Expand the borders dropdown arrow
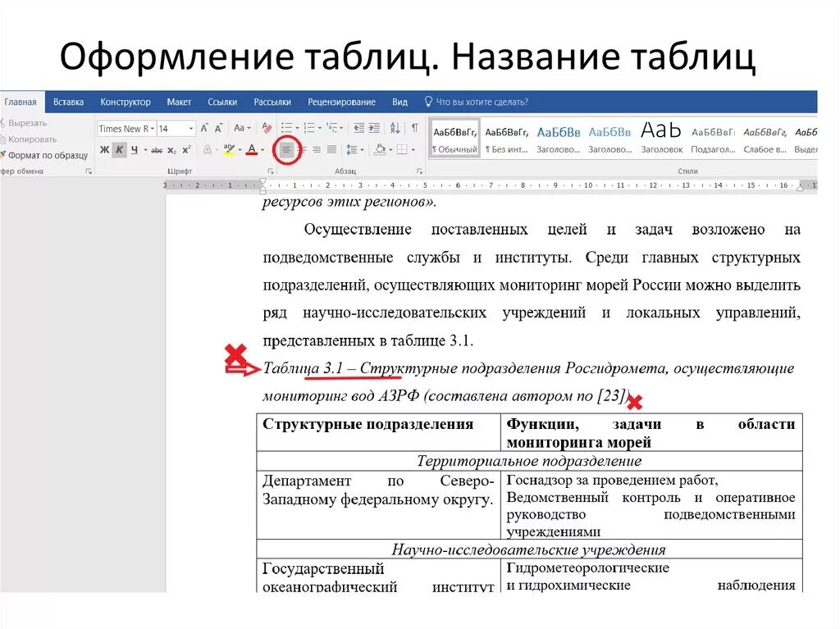The width and height of the screenshot is (840, 629). coord(413,150)
